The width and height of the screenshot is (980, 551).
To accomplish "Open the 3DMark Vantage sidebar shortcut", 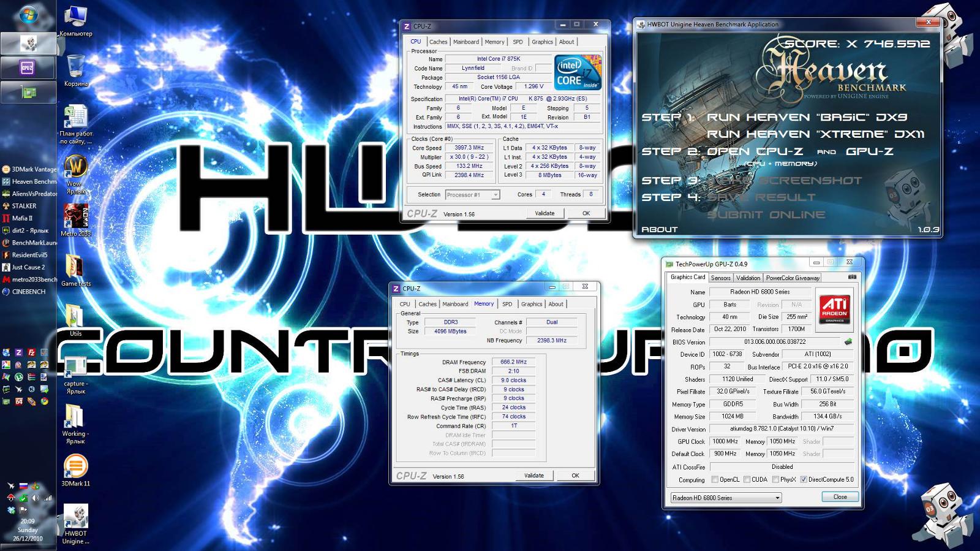I will (x=29, y=169).
